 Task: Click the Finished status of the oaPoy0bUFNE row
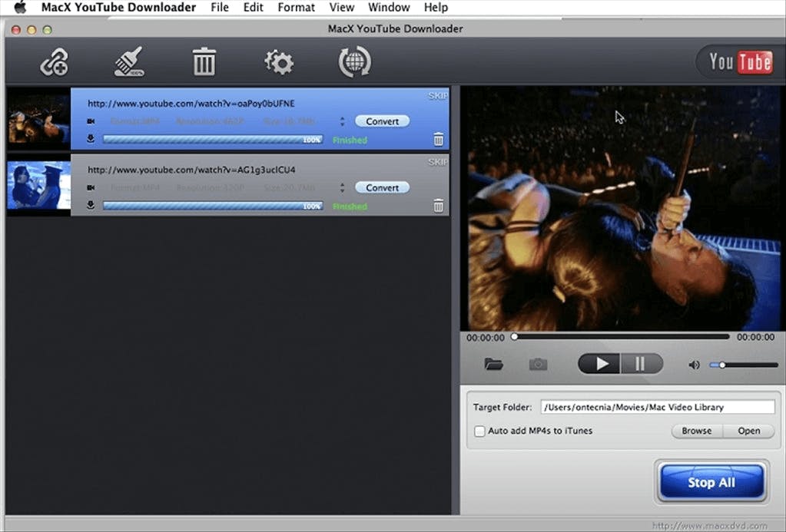tap(350, 140)
